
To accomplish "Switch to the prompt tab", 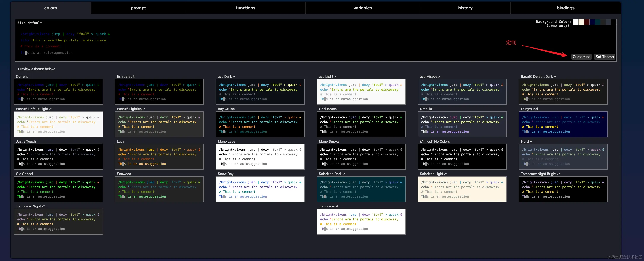I will (138, 8).
